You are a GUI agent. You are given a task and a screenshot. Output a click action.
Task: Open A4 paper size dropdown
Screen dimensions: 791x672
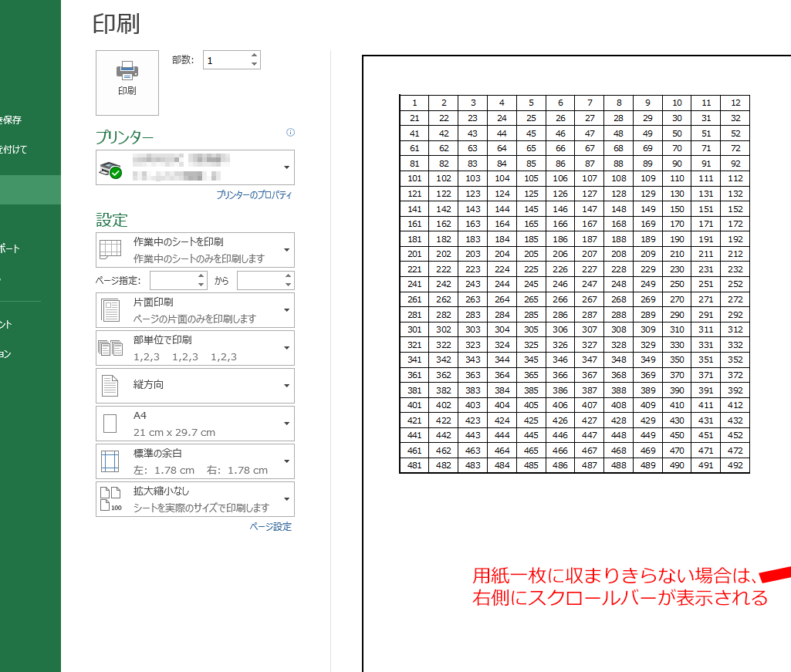[195, 424]
